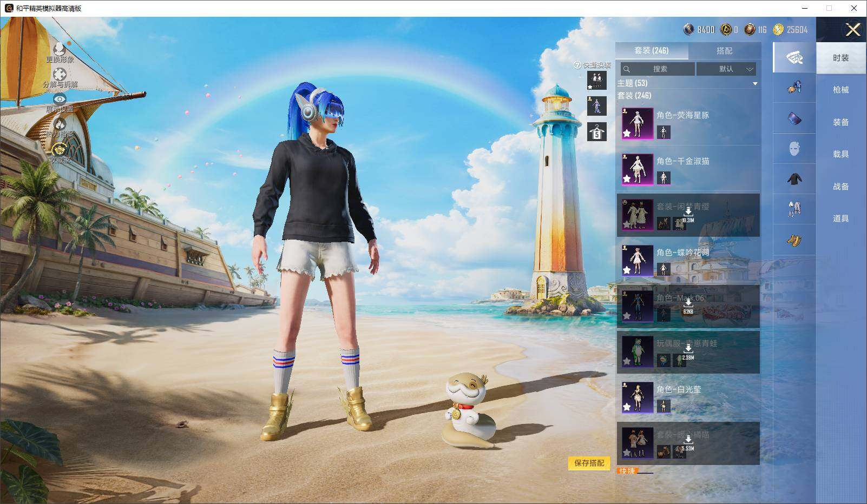Click the 保存搭配 save outfit button
Image resolution: width=867 pixels, height=504 pixels.
point(589,463)
